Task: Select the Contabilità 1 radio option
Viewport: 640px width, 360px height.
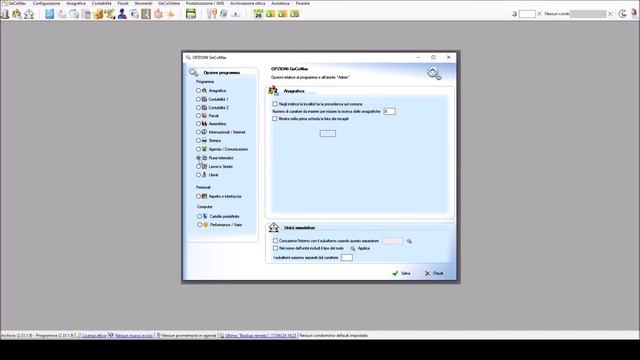Action: [198, 99]
